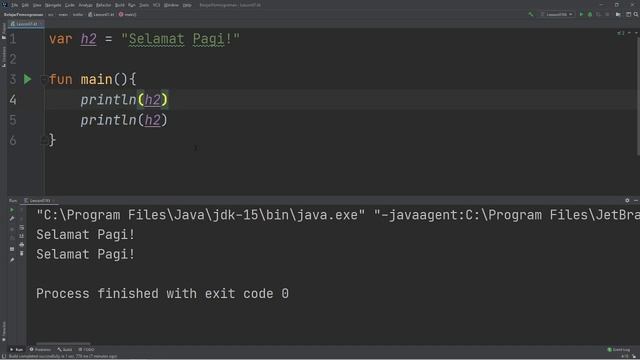Click the project name breadcrumb in the navigation bar
This screenshot has width=640, height=360.
23,14
